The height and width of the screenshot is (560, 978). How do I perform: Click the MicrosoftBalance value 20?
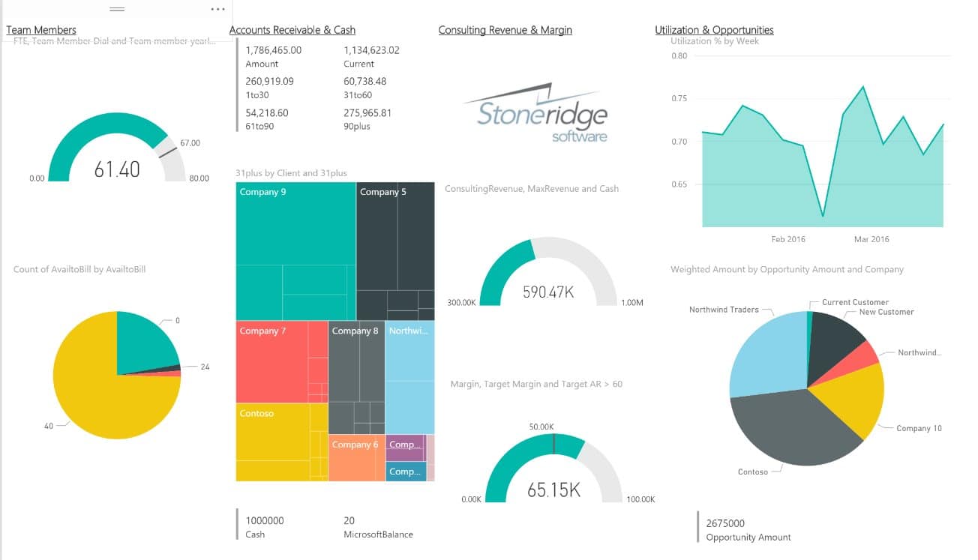(349, 520)
